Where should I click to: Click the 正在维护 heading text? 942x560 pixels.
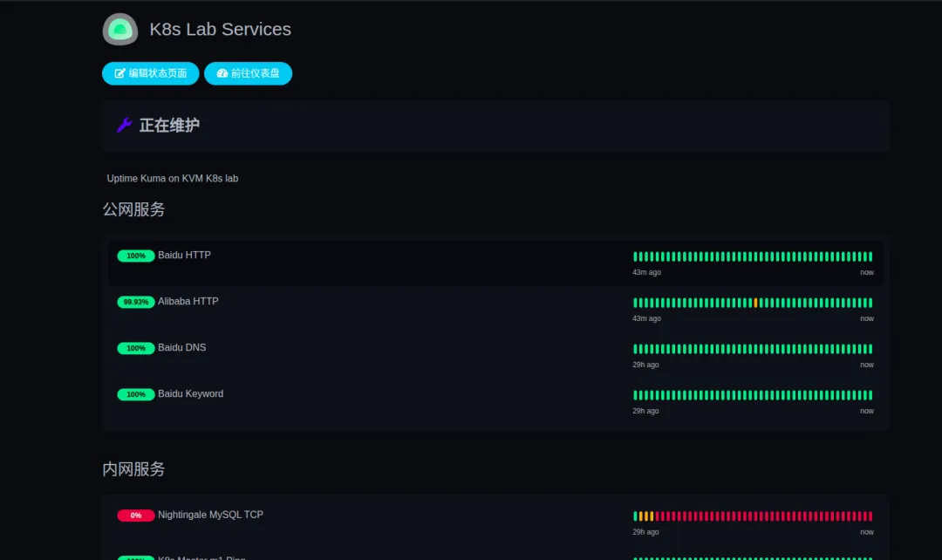click(x=169, y=125)
